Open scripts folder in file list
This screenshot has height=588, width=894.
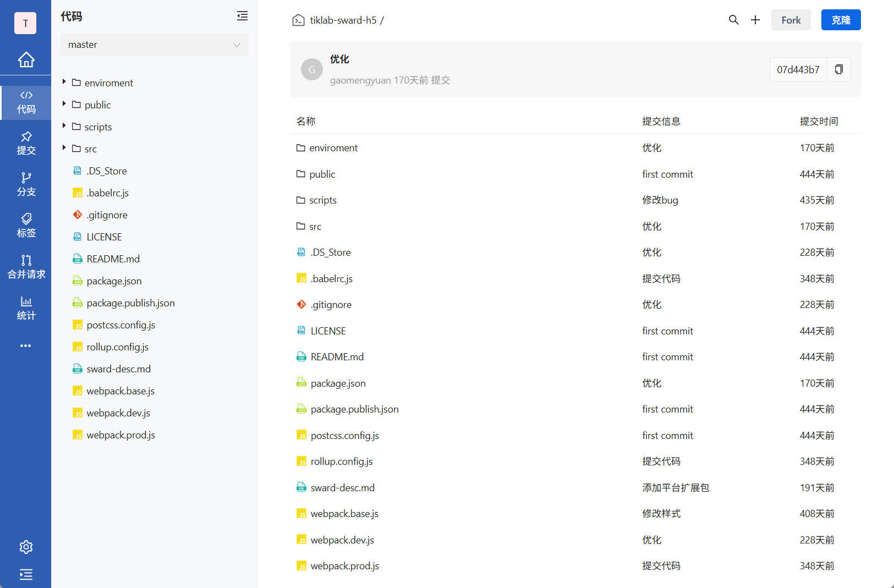click(x=323, y=200)
